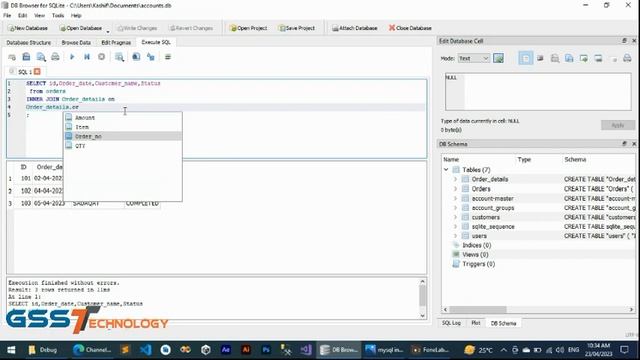Image resolution: width=640 pixels, height=360 pixels.
Task: Choose QTY from the autocomplete list
Action: pos(122,146)
